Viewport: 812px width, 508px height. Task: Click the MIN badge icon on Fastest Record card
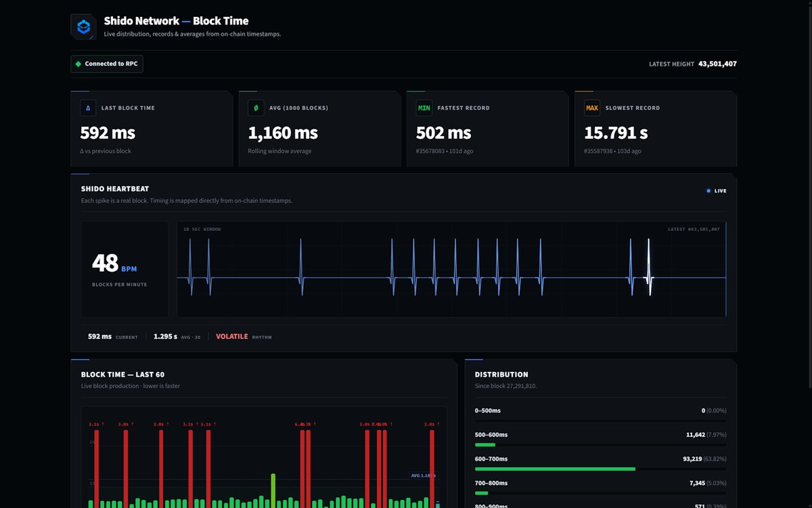tap(424, 108)
